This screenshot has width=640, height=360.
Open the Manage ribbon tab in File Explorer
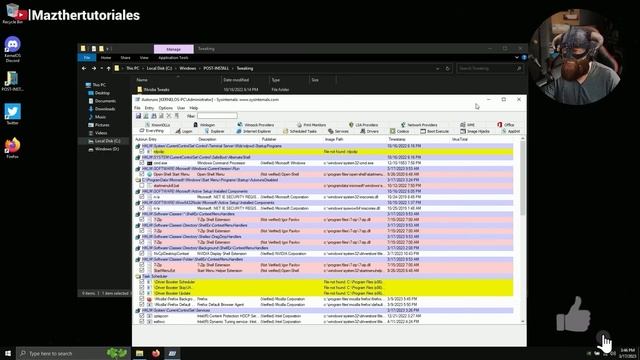coord(173,49)
